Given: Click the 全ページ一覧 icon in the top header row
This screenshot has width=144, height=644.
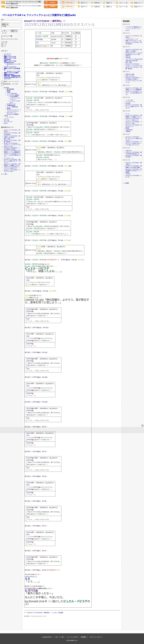Looking at the screenshot, I should coord(117,3).
